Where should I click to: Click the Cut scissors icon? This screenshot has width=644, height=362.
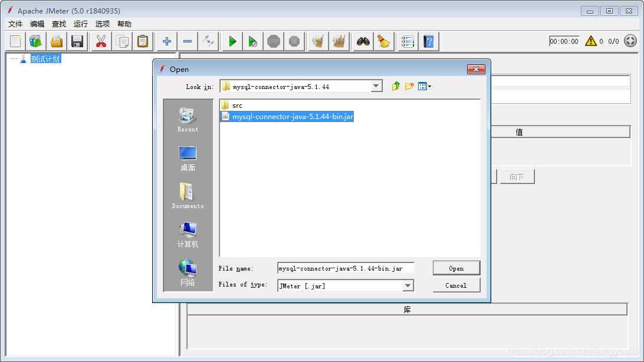click(101, 41)
